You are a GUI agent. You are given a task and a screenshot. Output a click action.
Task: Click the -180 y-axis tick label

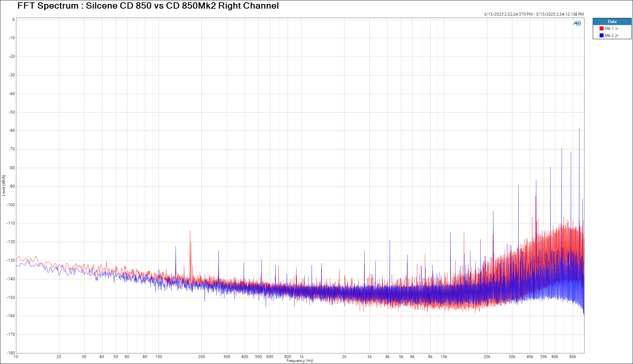click(11, 353)
